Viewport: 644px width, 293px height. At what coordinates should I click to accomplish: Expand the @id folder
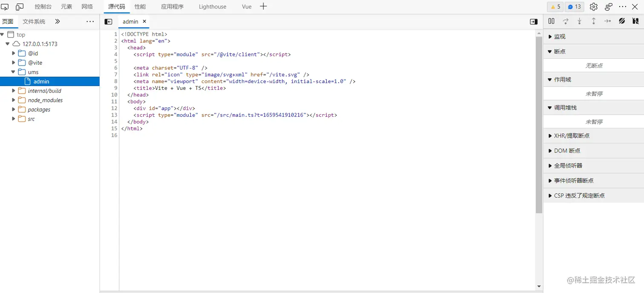(x=14, y=53)
